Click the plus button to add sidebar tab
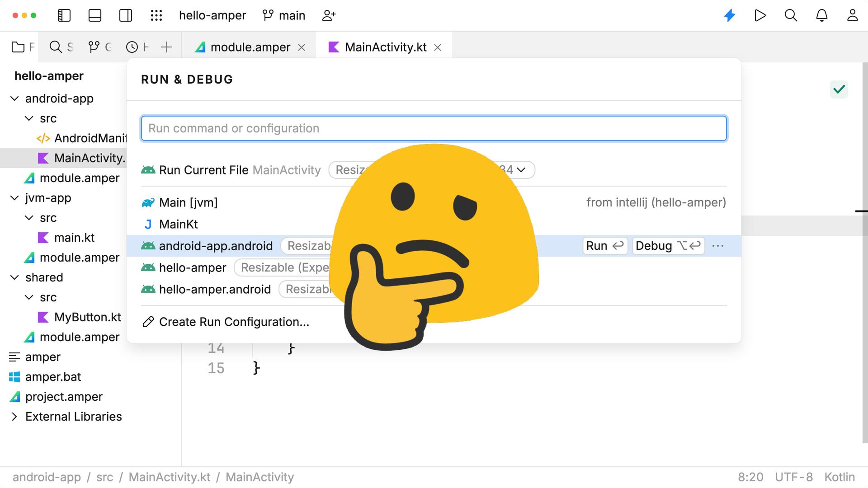The image size is (868, 488). click(166, 47)
